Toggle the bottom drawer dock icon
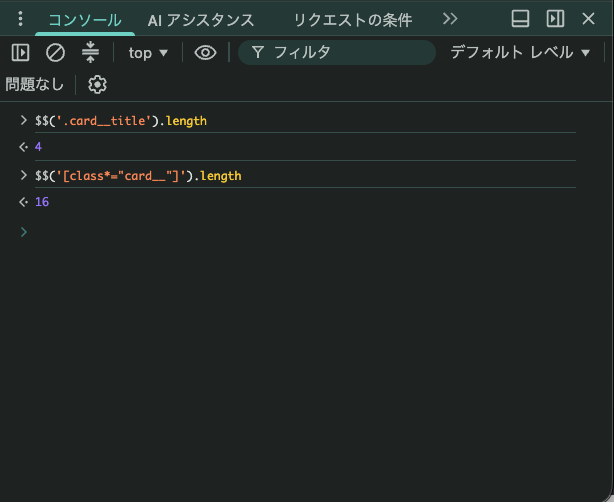Viewport: 614px width, 502px height. [x=520, y=19]
